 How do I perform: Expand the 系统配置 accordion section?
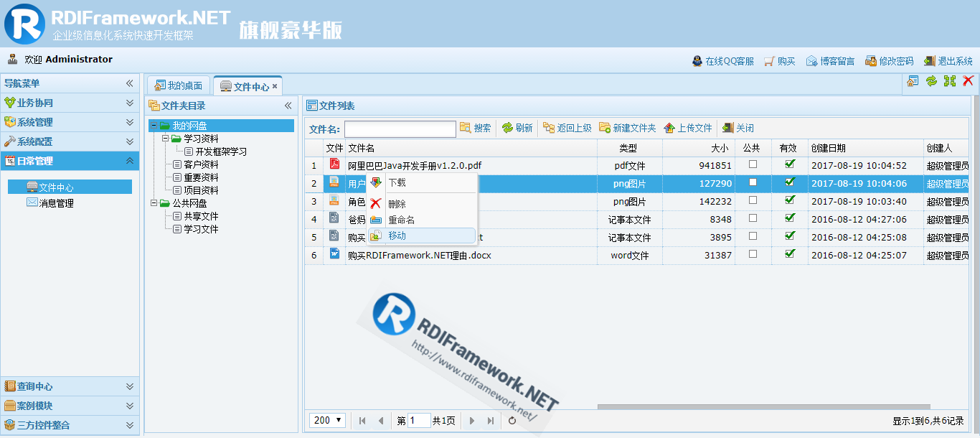tap(130, 141)
